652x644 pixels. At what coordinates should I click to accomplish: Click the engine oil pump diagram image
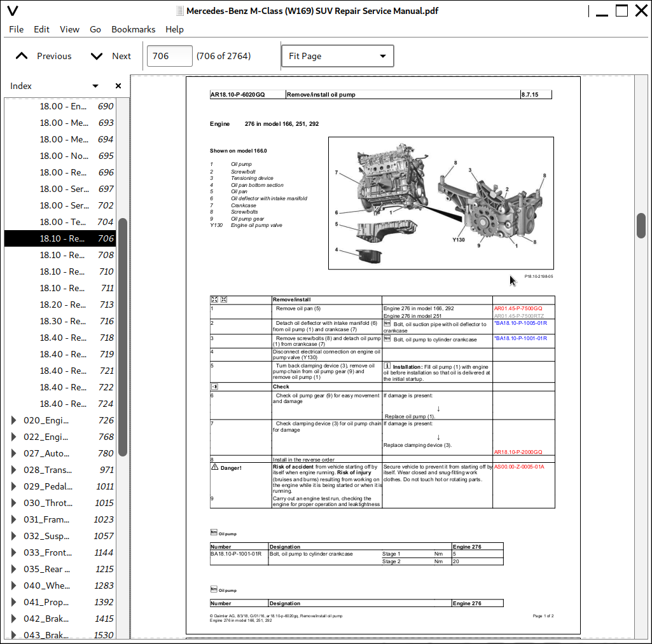[x=441, y=203]
